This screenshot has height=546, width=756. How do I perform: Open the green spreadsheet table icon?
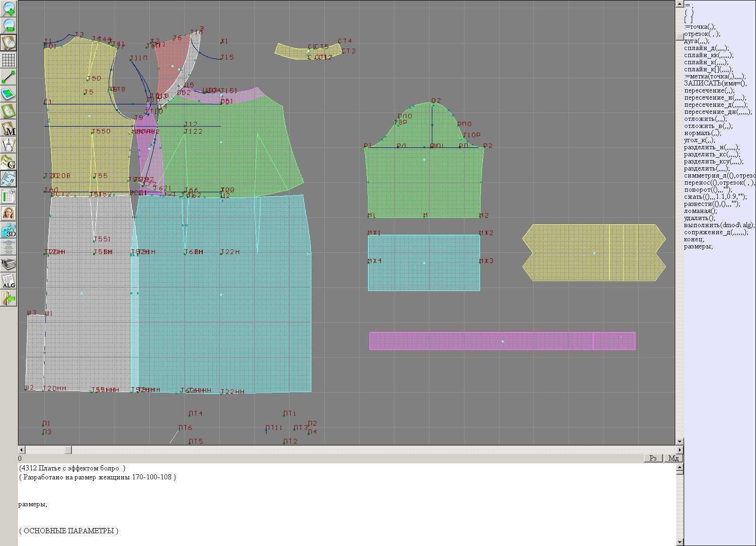pos(9,196)
